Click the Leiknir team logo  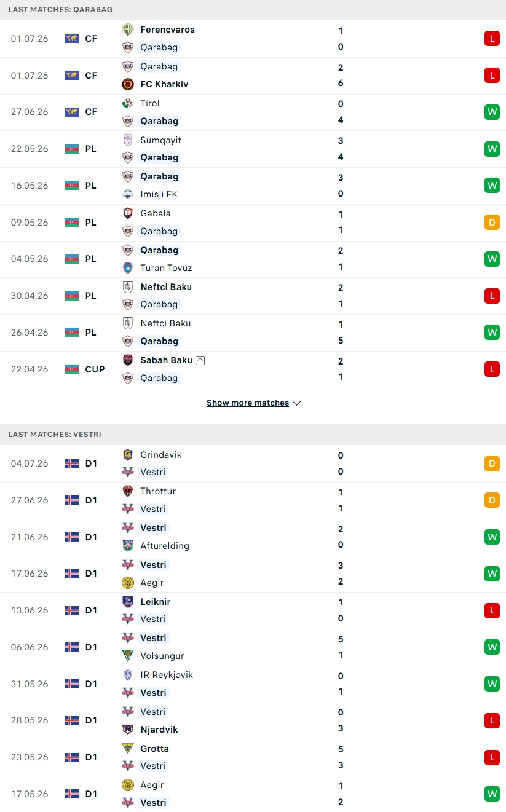pyautogui.click(x=128, y=602)
